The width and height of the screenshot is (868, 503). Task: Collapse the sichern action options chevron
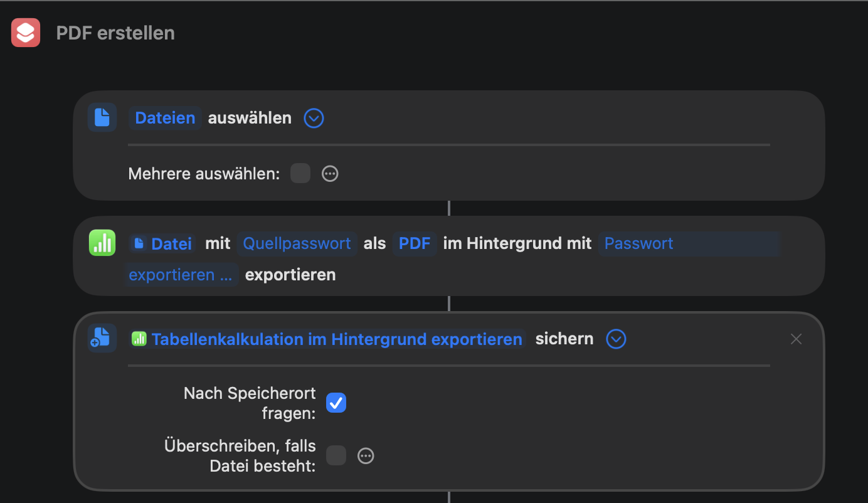click(616, 339)
